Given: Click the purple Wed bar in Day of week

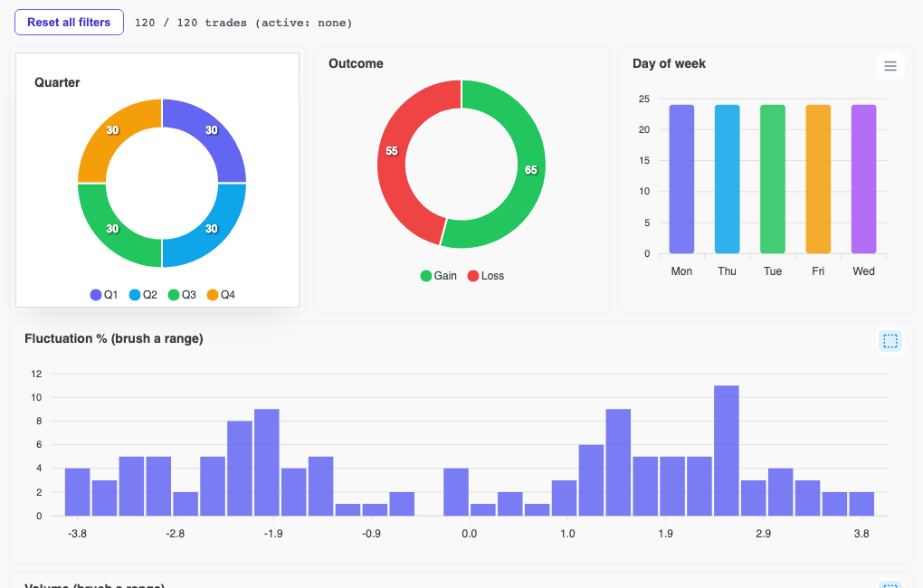Looking at the screenshot, I should click(863, 179).
